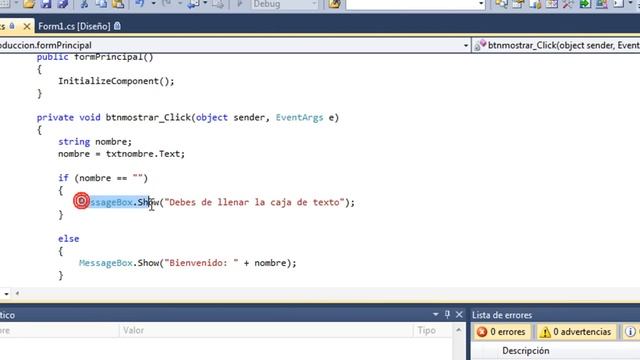Click the Descripción column header
The image size is (640, 360).
point(525,351)
